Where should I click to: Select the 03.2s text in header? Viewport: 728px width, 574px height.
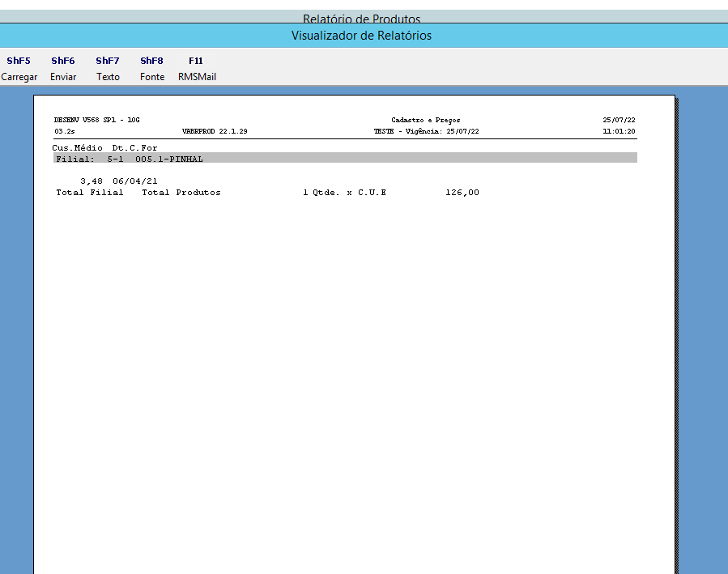(x=65, y=131)
